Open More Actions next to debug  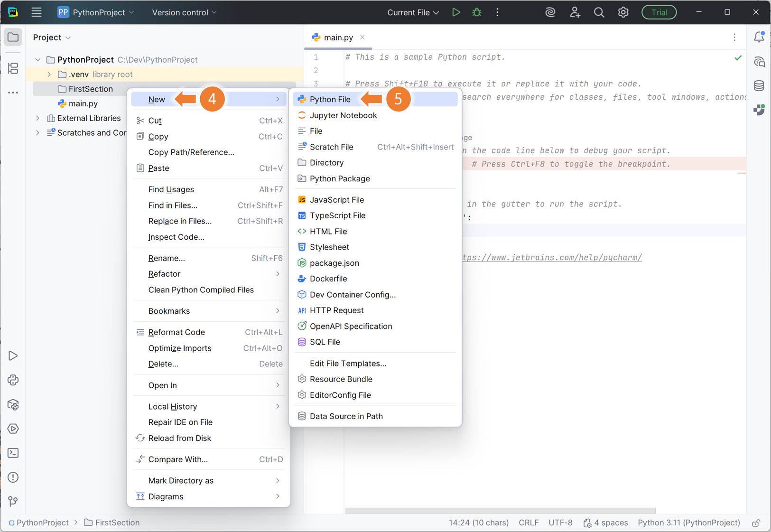pyautogui.click(x=497, y=12)
